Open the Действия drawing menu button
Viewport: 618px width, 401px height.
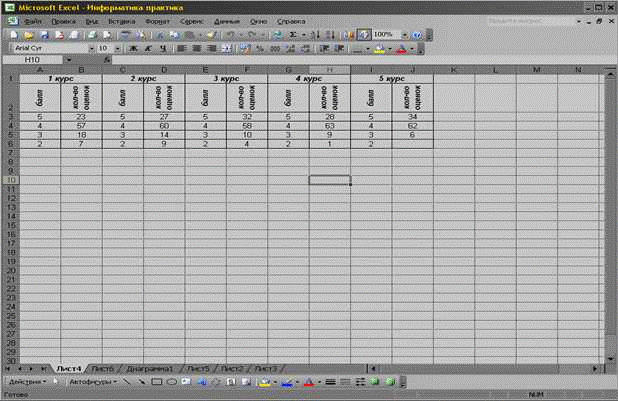pos(27,382)
